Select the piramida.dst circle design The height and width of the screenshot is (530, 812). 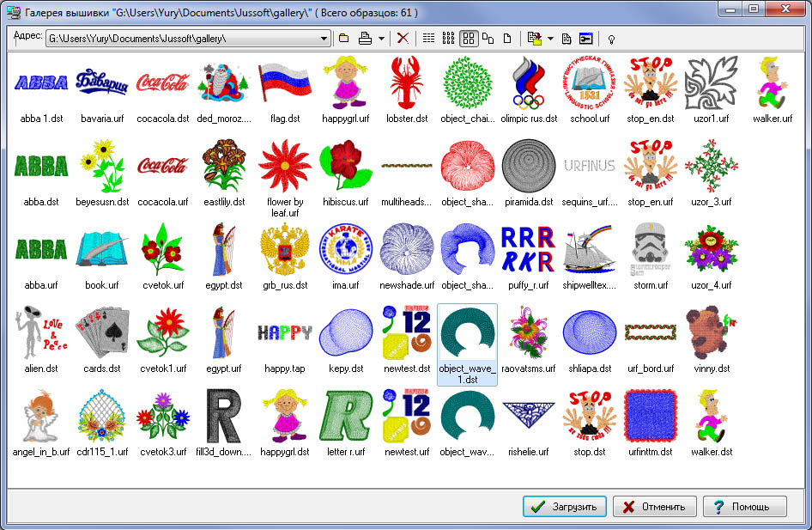click(x=529, y=166)
